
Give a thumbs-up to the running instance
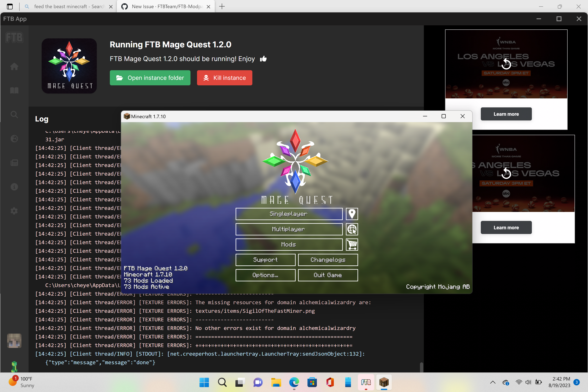pyautogui.click(x=264, y=59)
